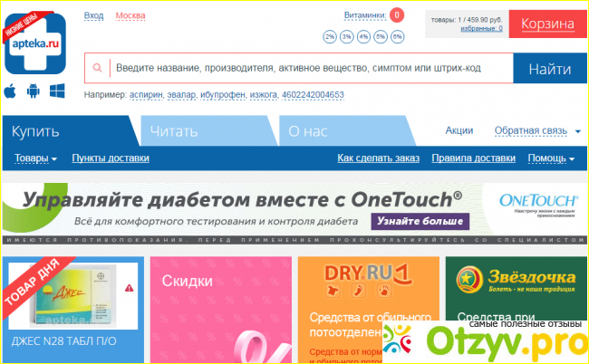Expand the Помощь dropdown menu

(551, 158)
